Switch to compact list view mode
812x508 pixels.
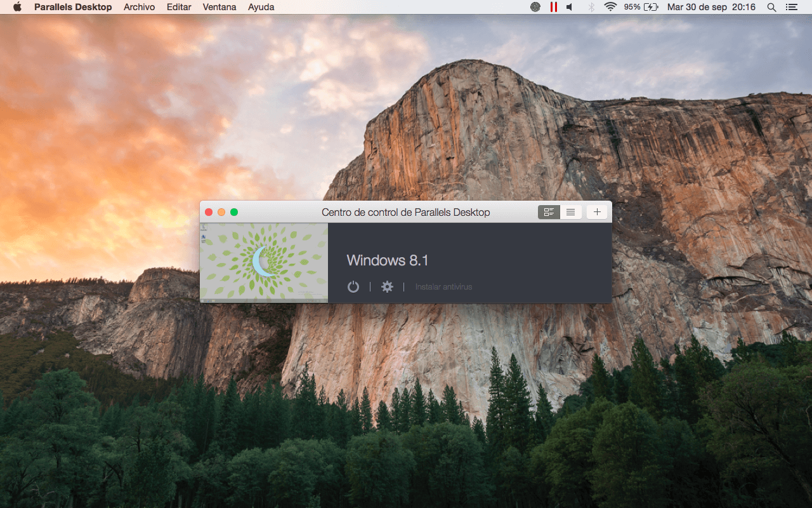pyautogui.click(x=571, y=212)
